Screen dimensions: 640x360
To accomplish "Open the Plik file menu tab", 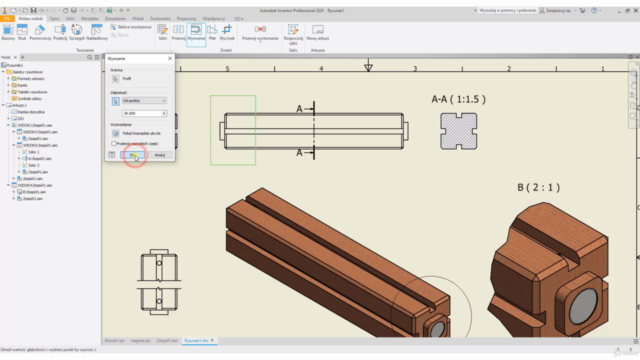I will coord(7,18).
